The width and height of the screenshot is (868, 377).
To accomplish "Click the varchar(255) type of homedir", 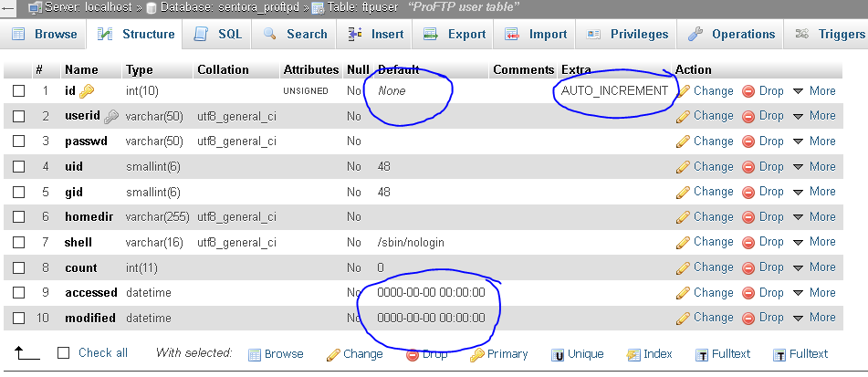I will [x=158, y=217].
